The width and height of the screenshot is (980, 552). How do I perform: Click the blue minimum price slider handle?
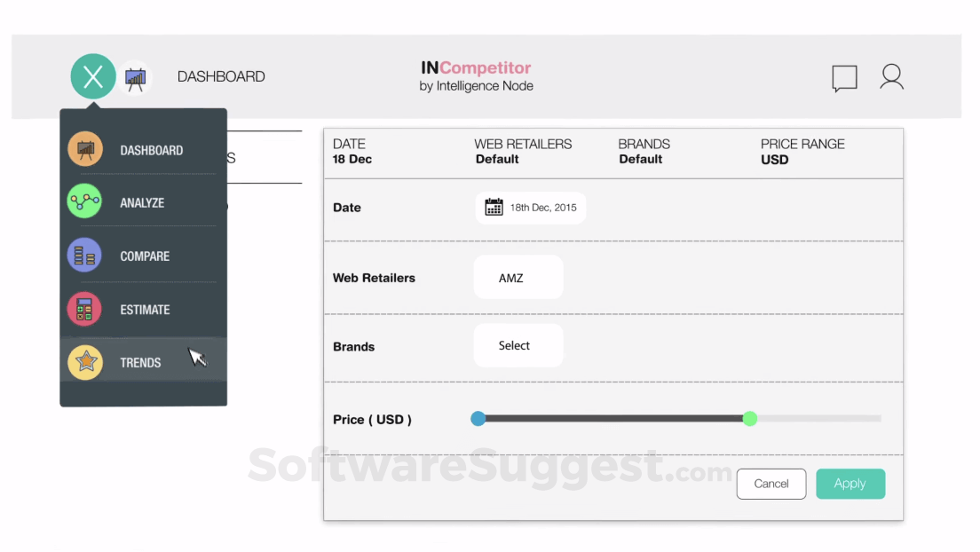478,418
